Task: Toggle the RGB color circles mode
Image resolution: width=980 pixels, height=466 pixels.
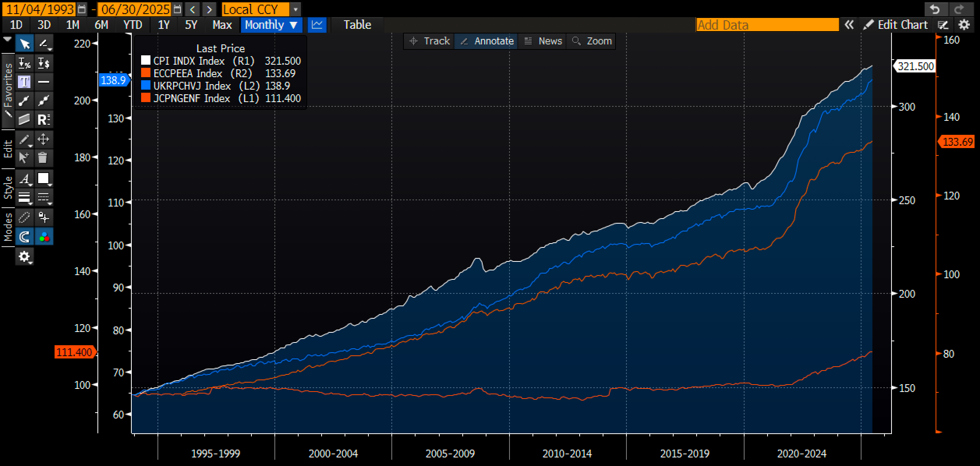Action: click(x=44, y=237)
